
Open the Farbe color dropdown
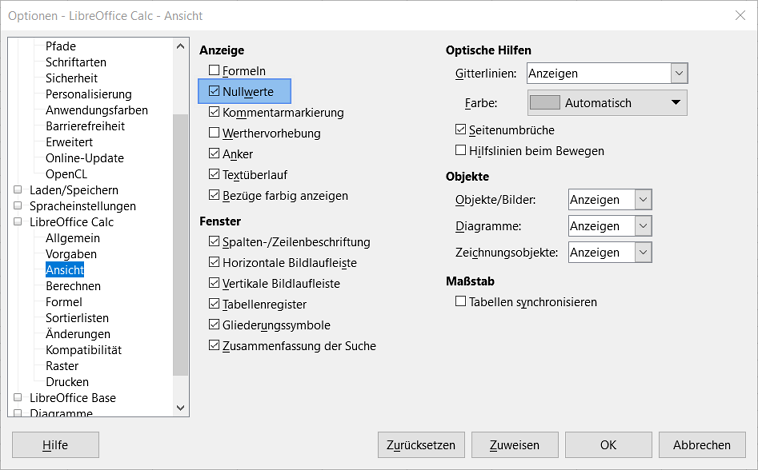(x=607, y=103)
